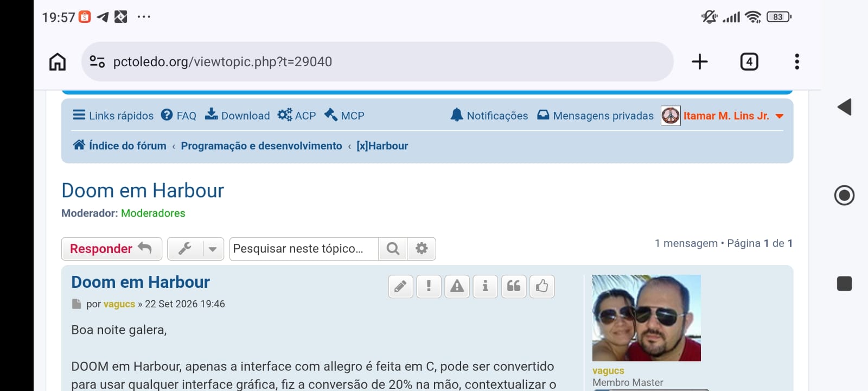Image resolution: width=868 pixels, height=391 pixels.
Task: Warn the user via triangle icon
Action: click(457, 286)
